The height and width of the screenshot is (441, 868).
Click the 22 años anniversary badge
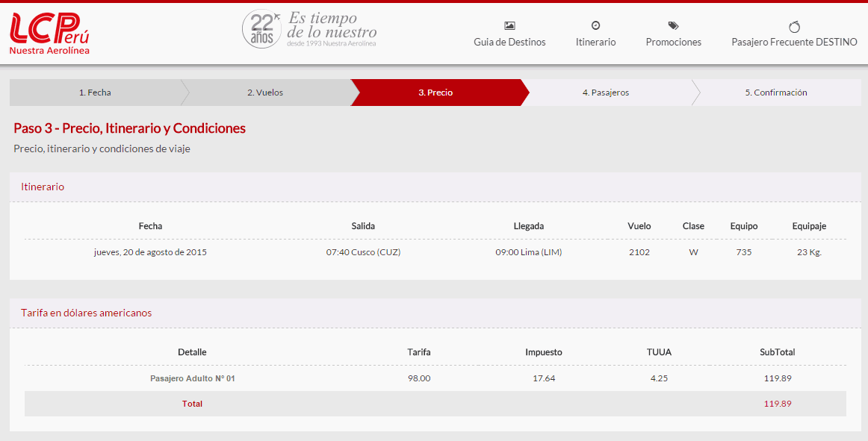tap(261, 30)
